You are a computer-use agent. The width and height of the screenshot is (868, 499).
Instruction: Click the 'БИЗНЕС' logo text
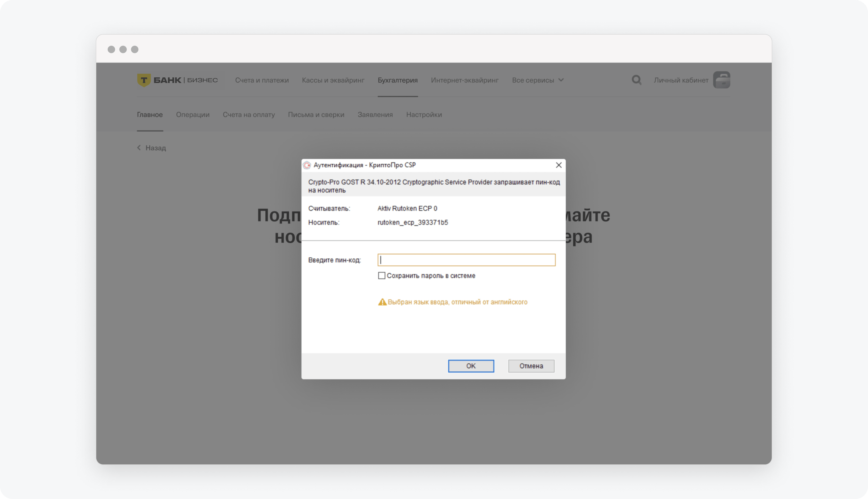pos(202,80)
